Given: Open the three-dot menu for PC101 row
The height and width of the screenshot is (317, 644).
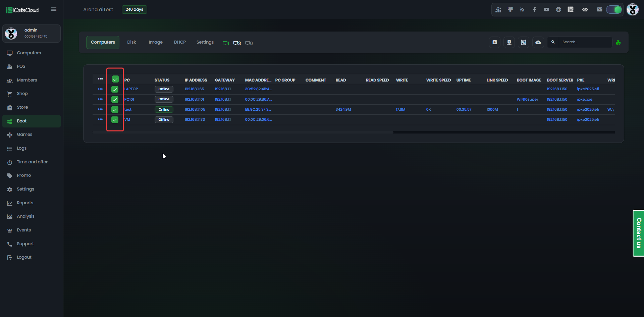Looking at the screenshot, I should pos(100,99).
